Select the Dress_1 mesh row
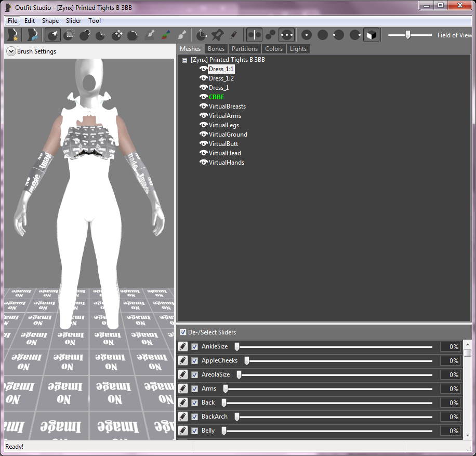Screen dimensions: 476x456 coord(219,88)
